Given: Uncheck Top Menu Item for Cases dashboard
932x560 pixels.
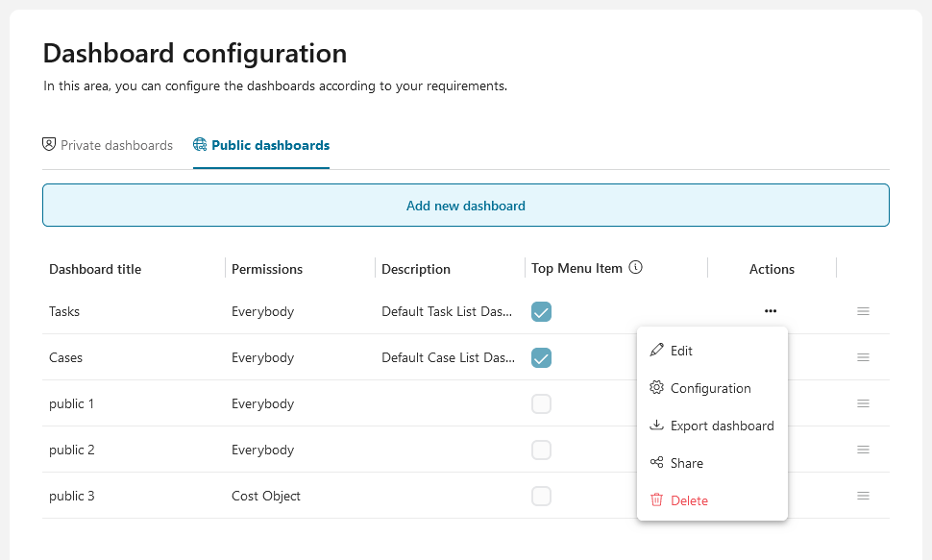Looking at the screenshot, I should click(x=541, y=357).
